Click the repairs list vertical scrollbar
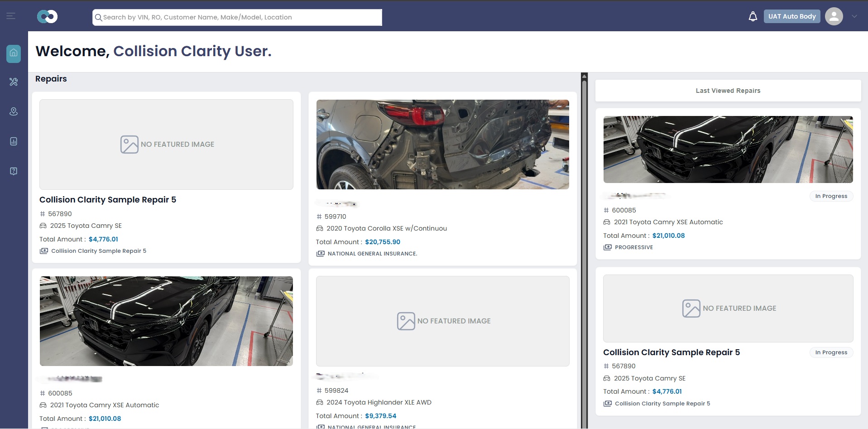Viewport: 868px width, 429px height. coord(584,251)
